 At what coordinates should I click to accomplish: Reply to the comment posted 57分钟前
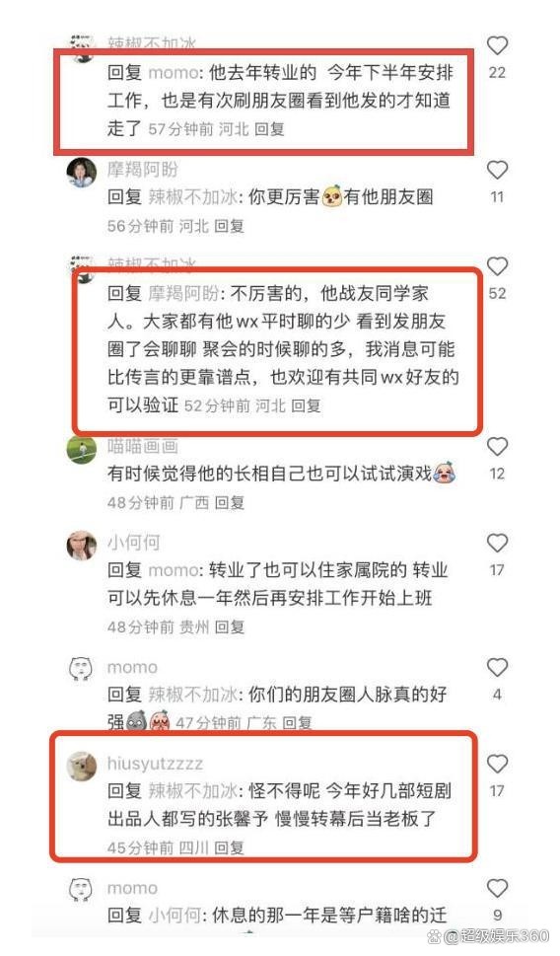(269, 128)
